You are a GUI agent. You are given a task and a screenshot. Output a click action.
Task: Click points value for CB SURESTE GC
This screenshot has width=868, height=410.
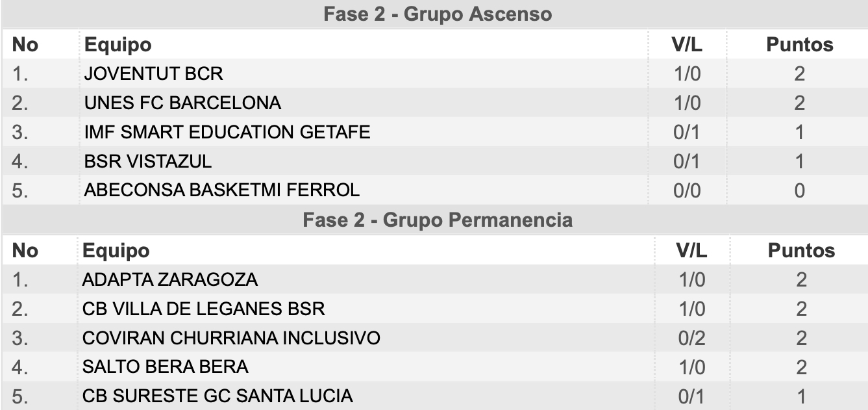pyautogui.click(x=802, y=396)
